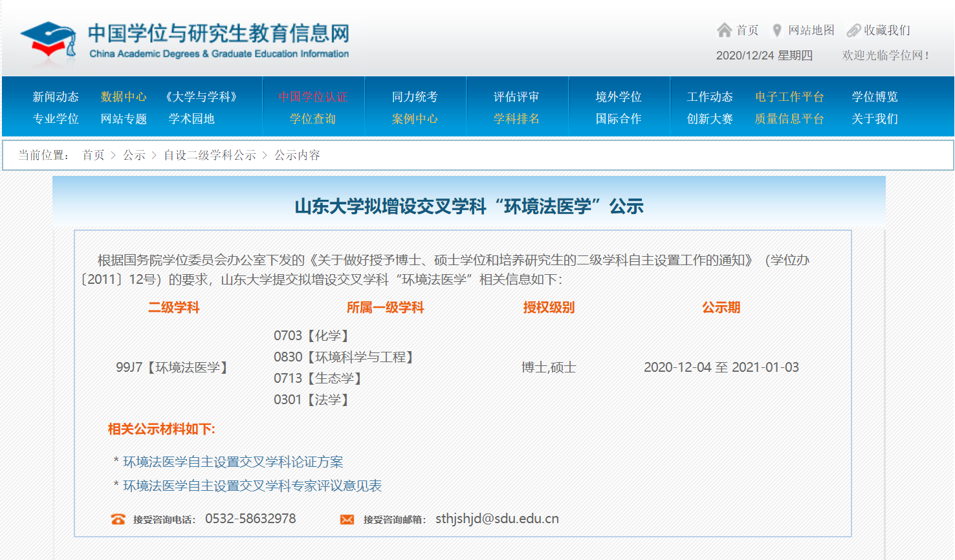Image resolution: width=955 pixels, height=560 pixels.
Task: Open 《大学与学科》 menu item
Action: coord(202,97)
